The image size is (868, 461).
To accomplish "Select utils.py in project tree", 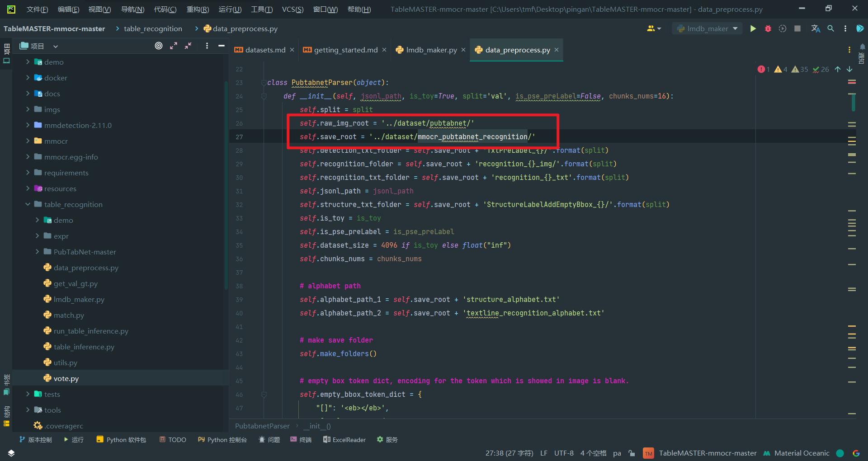I will click(x=66, y=362).
